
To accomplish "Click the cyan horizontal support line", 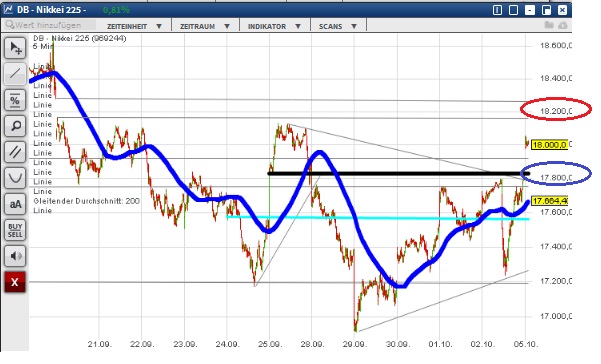I will (378, 218).
